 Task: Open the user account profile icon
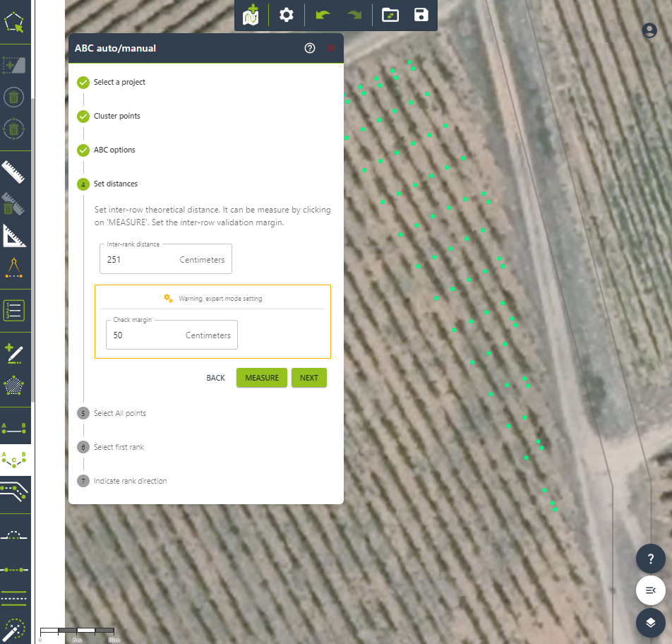coord(649,30)
